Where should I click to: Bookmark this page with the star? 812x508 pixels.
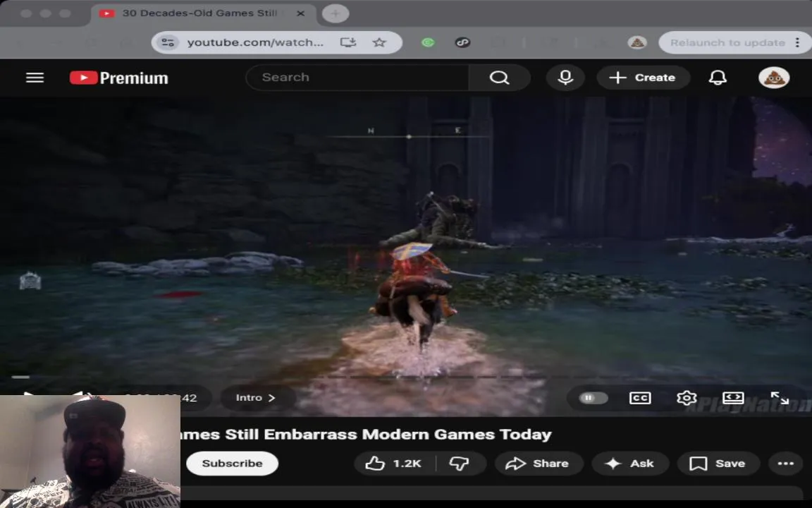pos(379,42)
